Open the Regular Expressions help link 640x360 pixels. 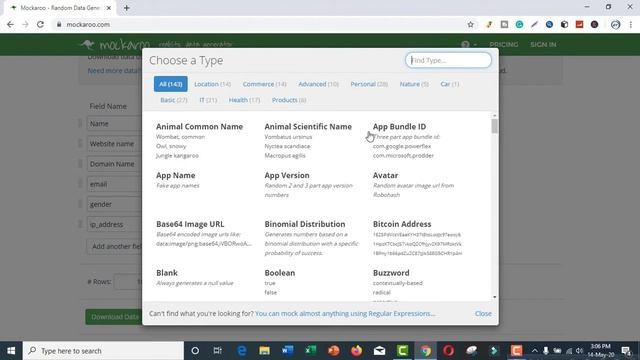coord(345,313)
